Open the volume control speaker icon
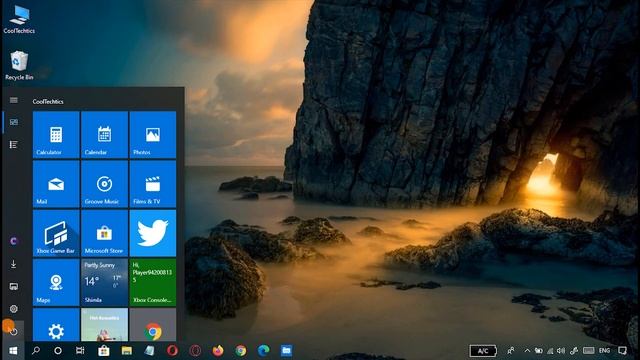 [x=561, y=351]
